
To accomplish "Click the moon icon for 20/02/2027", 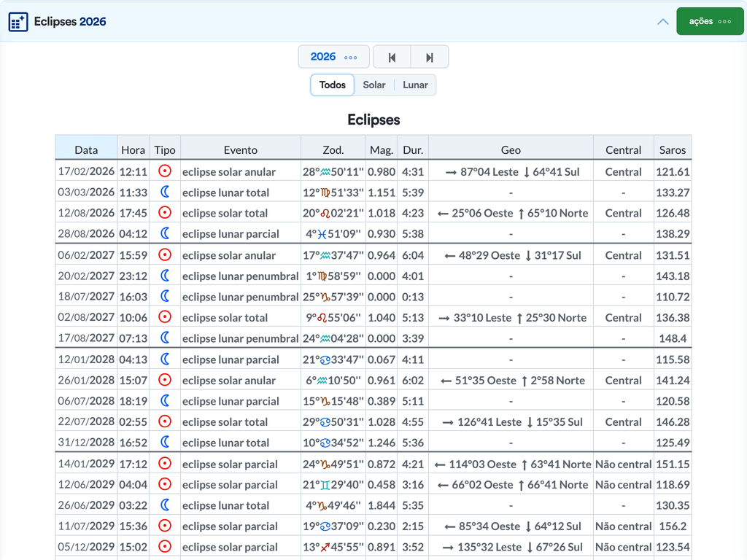I will point(165,275).
